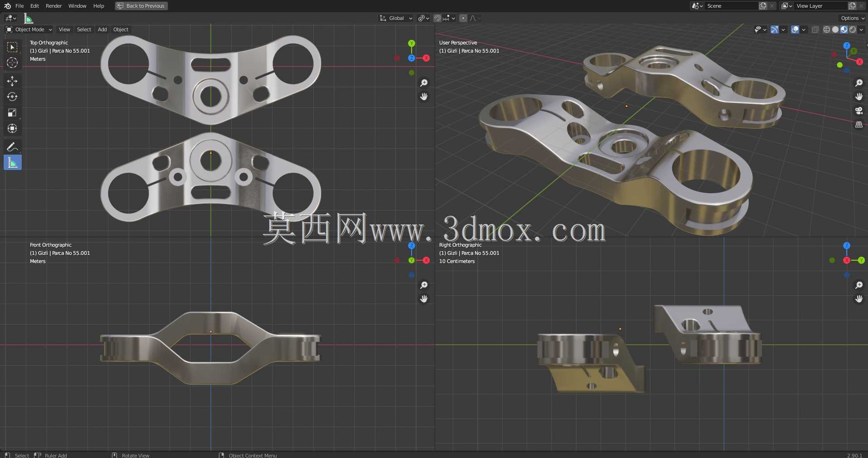Screen dimensions: 868x458
Task: Click red X axis in Top Orthographic gizmo
Action: point(426,58)
